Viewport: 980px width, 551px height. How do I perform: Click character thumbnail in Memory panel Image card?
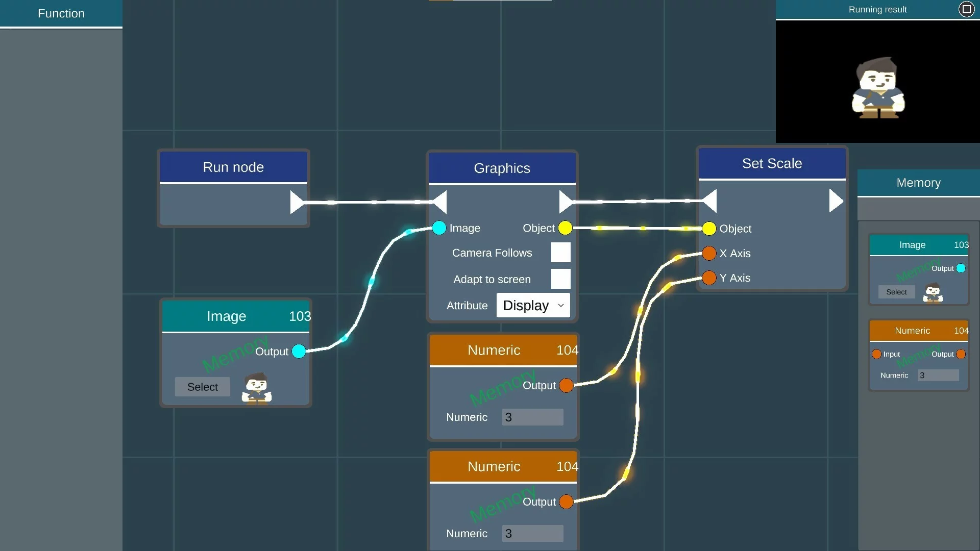[x=933, y=293]
